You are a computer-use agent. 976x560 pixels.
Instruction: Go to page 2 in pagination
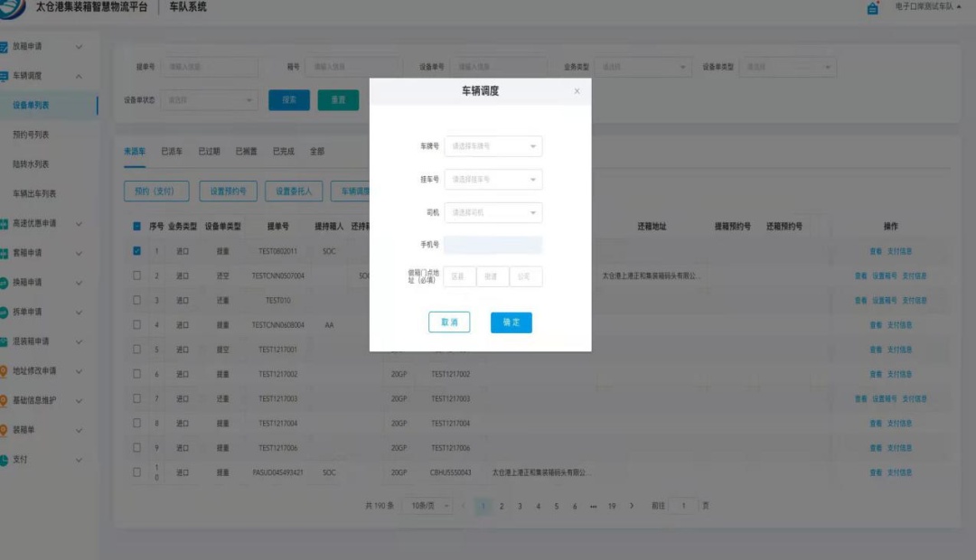(x=502, y=507)
